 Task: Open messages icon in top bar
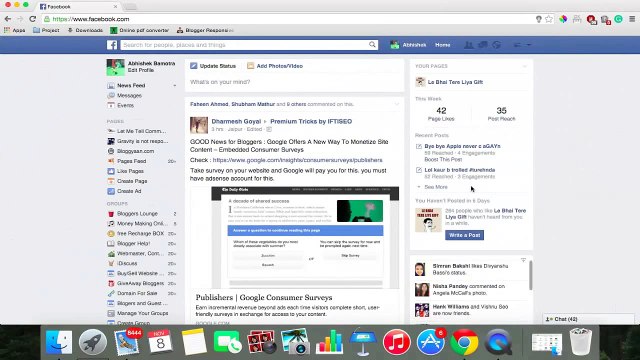tap(482, 45)
